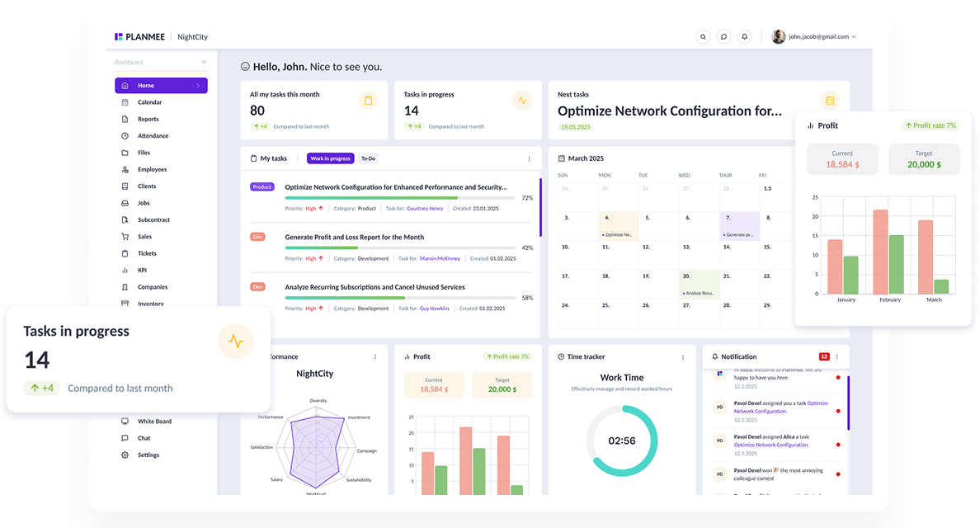
Task: Open the chat messages icon in header
Action: 723,36
